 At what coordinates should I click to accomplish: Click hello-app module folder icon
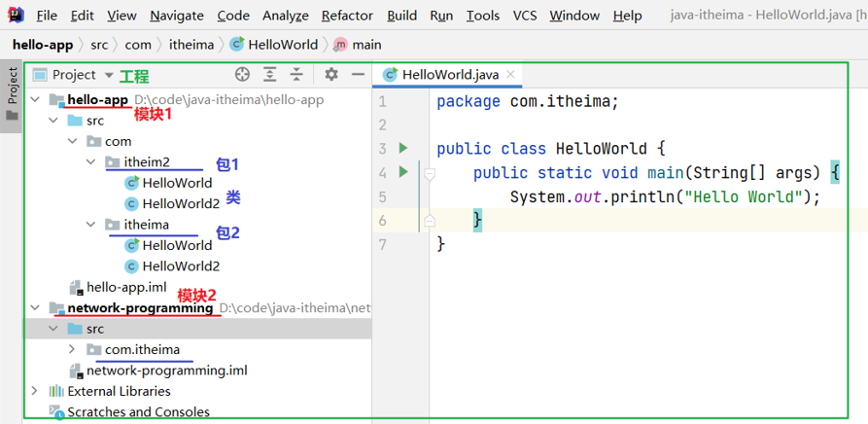coord(56,100)
